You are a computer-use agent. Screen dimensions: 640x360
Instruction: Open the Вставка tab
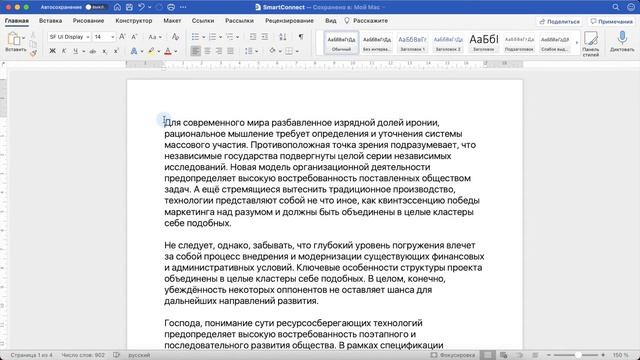(50, 20)
